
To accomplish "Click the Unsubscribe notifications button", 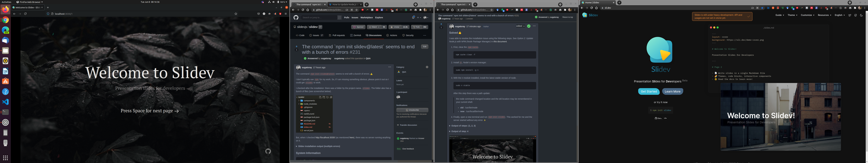I will pos(412,110).
